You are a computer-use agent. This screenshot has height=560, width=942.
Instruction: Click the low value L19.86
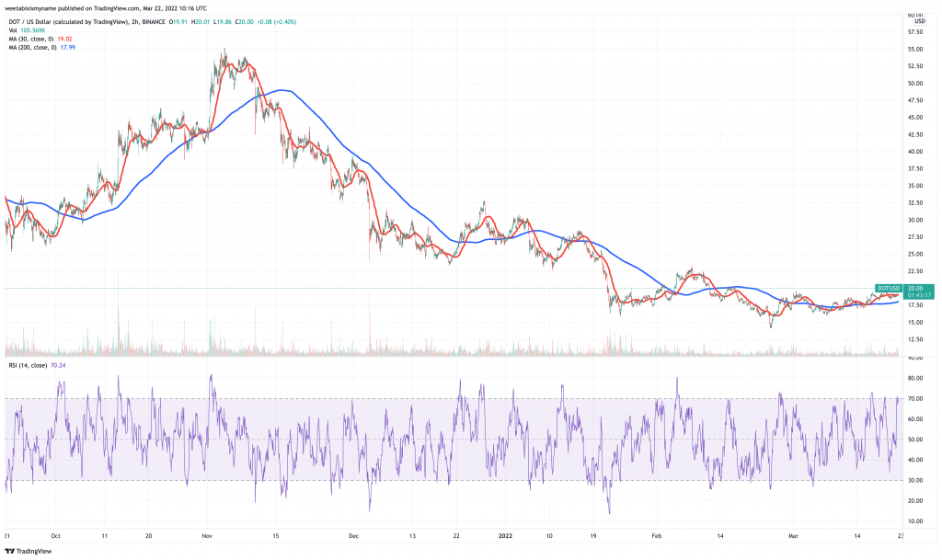[221, 21]
